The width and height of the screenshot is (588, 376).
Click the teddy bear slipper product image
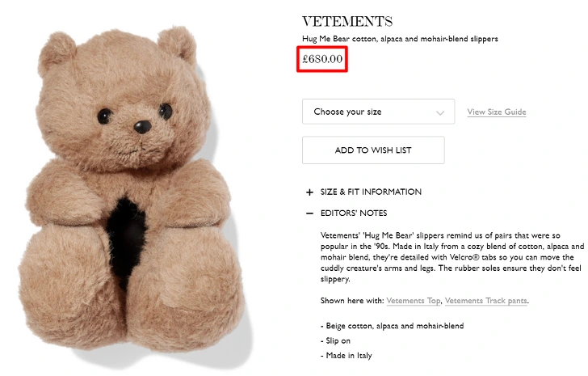pyautogui.click(x=131, y=192)
